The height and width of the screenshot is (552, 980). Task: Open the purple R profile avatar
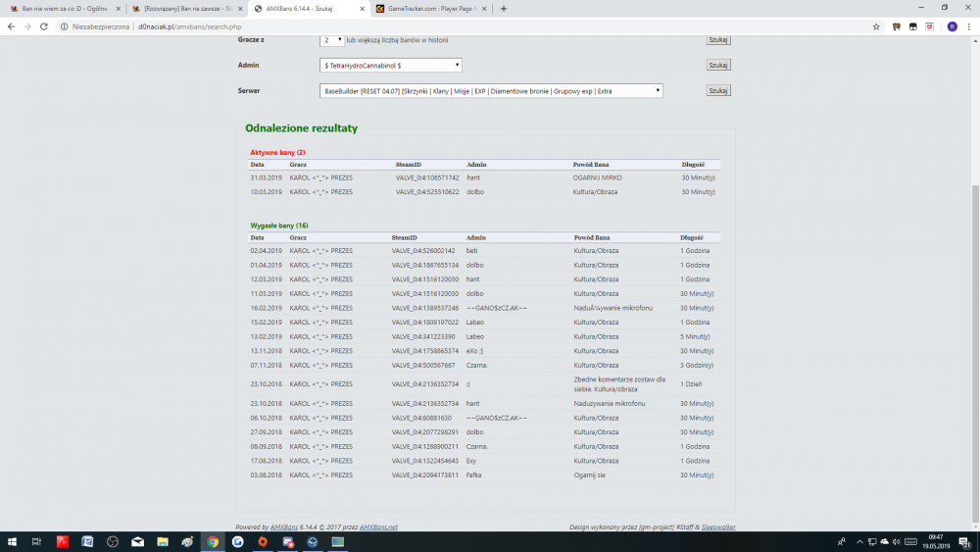[952, 26]
